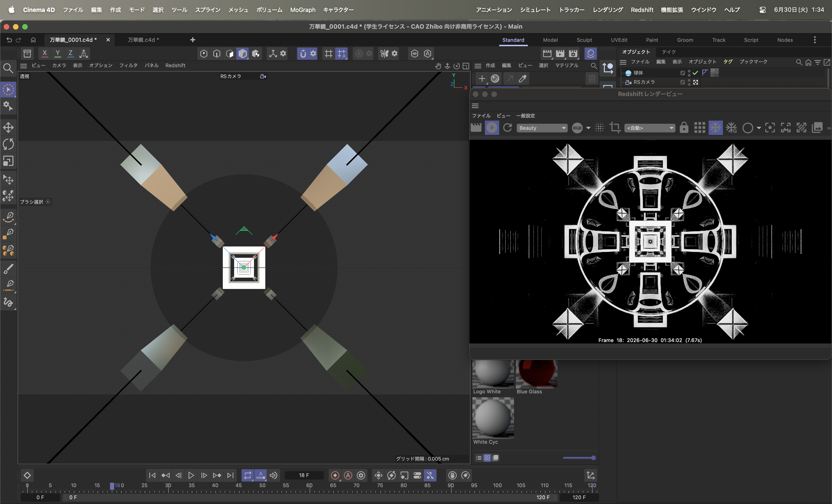
Task: Click the Redshift render view toolbar icon
Action: pos(590,53)
